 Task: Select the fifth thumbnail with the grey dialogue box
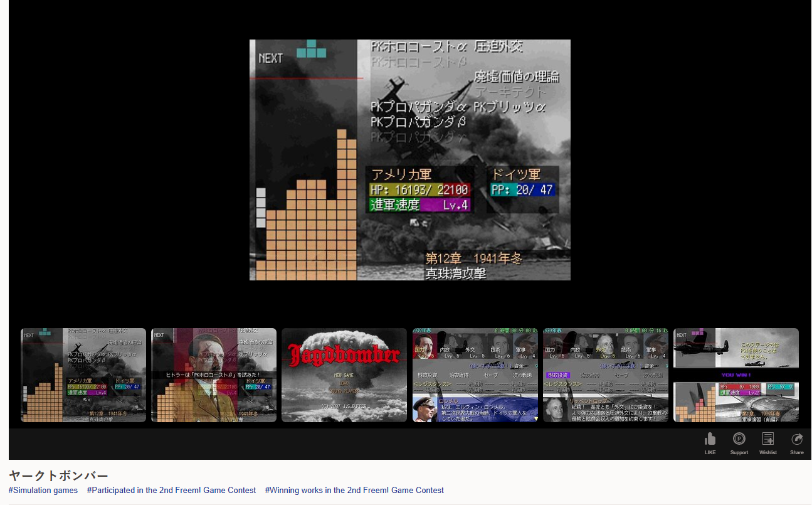pyautogui.click(x=606, y=375)
